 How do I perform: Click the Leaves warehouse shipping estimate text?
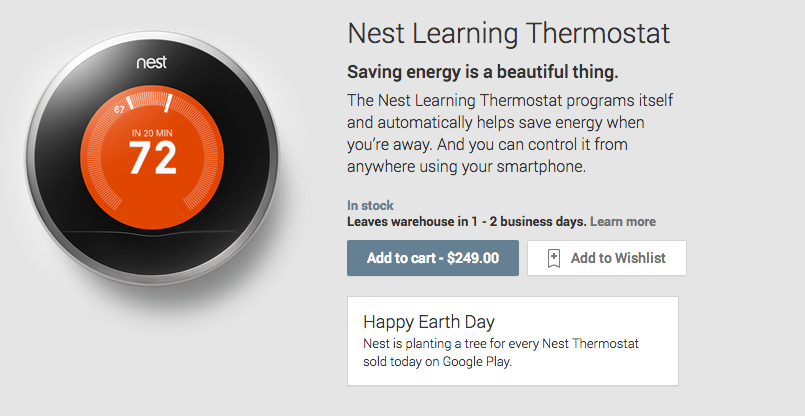pyautogui.click(x=466, y=222)
